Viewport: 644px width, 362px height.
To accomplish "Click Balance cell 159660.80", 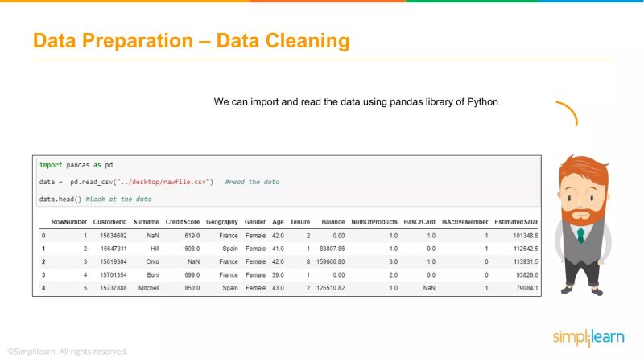I will coord(331,262).
